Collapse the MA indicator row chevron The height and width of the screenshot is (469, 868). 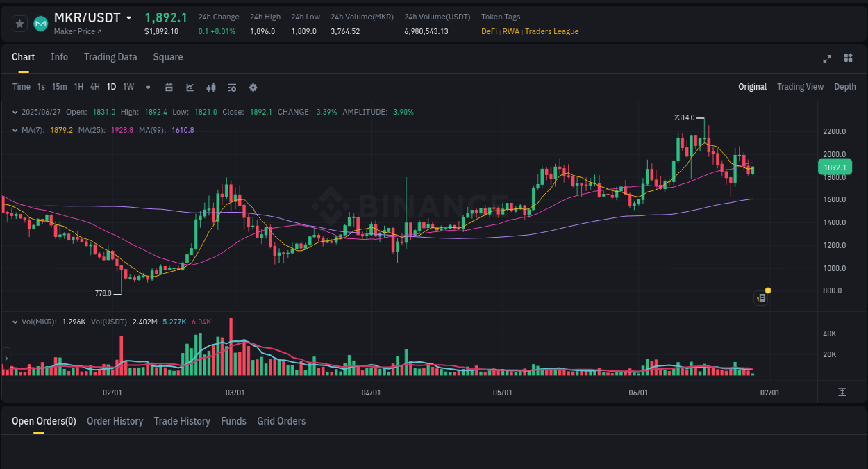(x=15, y=129)
